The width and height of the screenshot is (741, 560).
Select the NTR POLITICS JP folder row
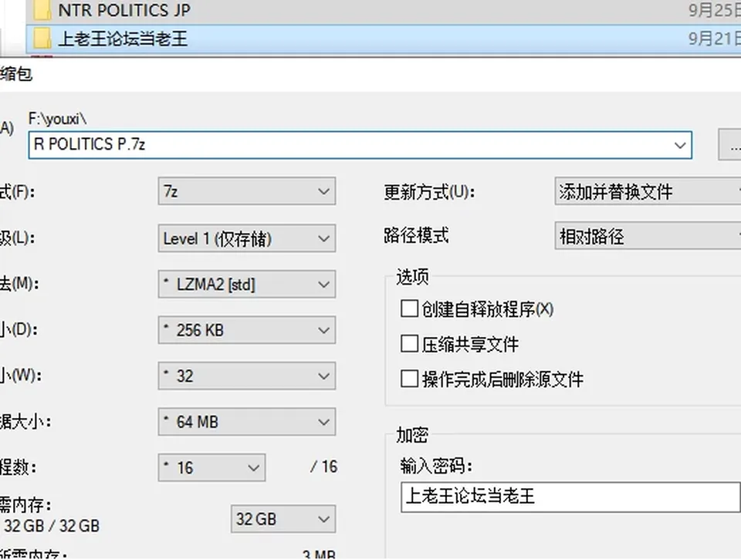point(384,10)
